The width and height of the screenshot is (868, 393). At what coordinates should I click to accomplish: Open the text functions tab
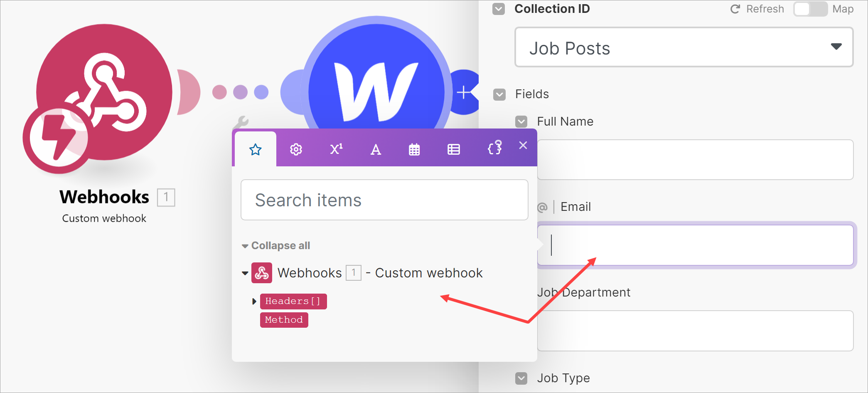tap(376, 149)
